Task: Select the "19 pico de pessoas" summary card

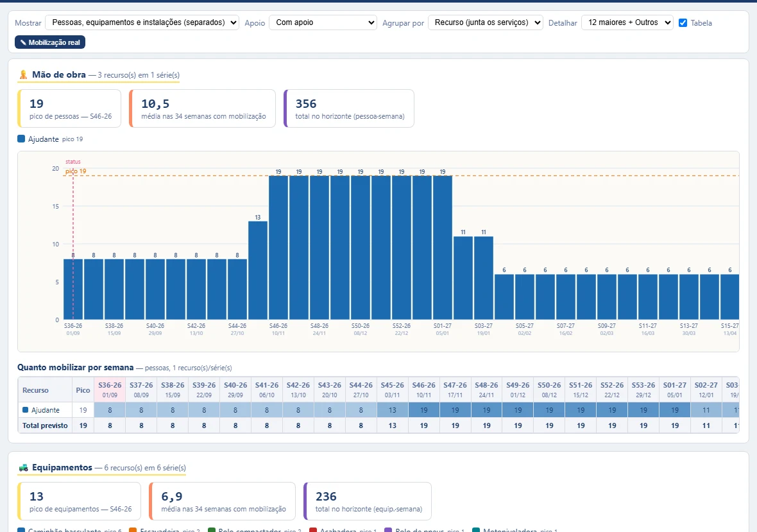Action: tap(69, 108)
